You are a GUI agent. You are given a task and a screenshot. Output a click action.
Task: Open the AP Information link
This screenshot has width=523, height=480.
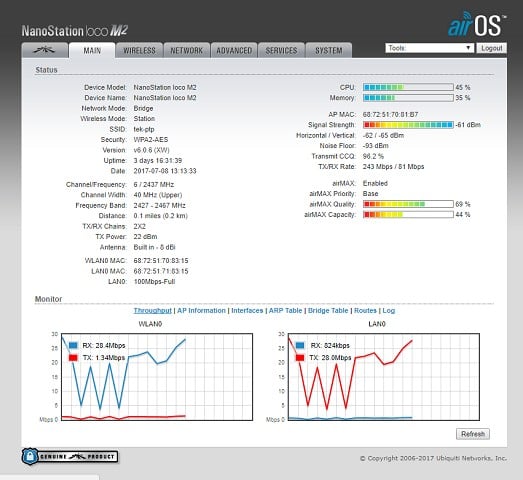(201, 311)
